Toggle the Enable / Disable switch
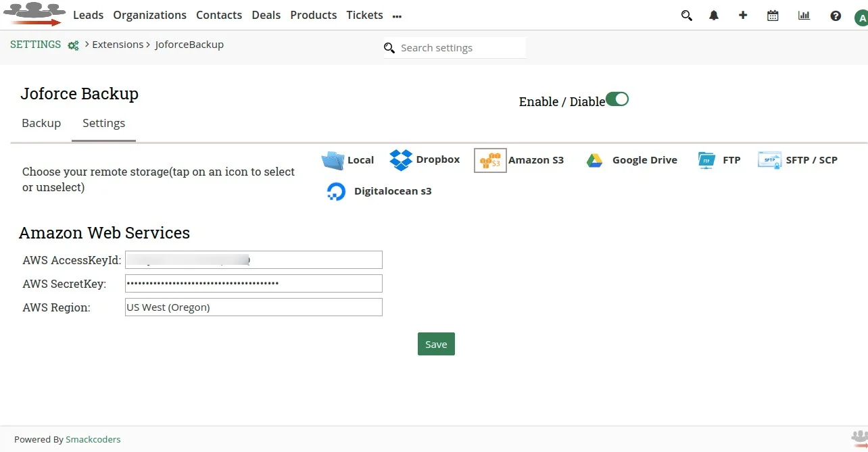The image size is (868, 452). [x=617, y=99]
